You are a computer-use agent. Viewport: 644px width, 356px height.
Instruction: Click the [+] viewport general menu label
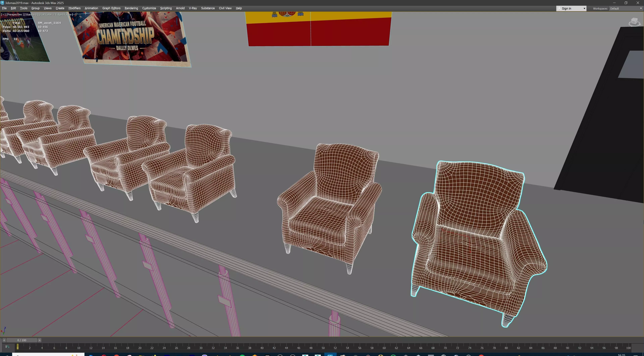[3, 14]
